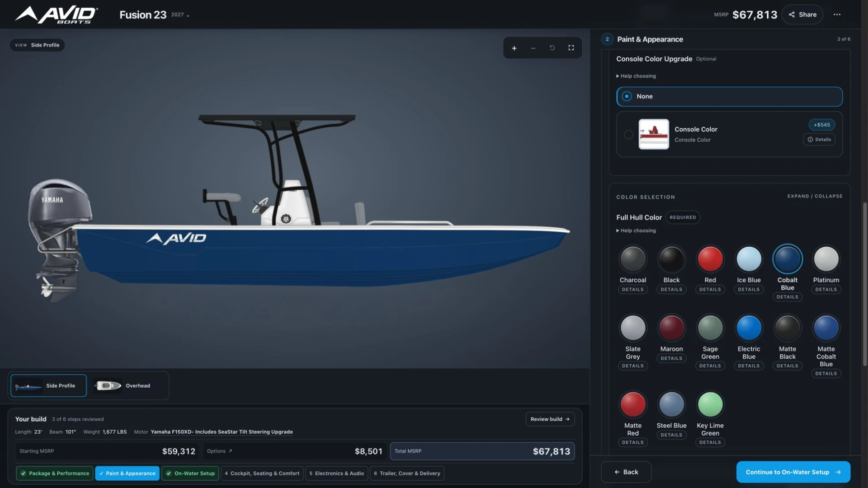Open Console Color details info
Screen dimensions: 868x488
coord(819,139)
